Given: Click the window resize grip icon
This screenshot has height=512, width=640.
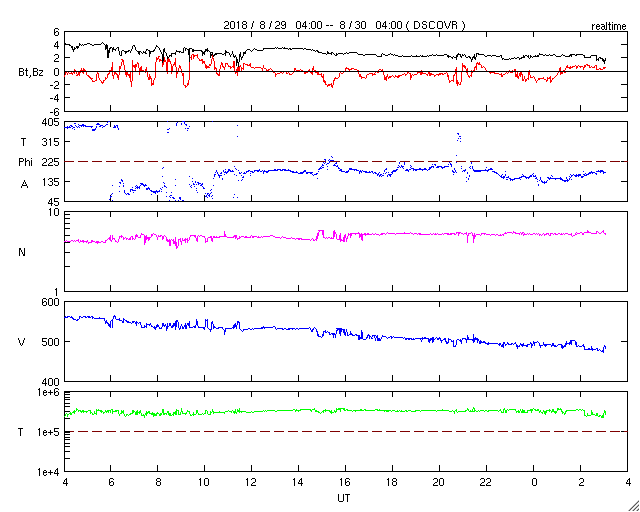Looking at the screenshot, I should pyautogui.click(x=633, y=506).
